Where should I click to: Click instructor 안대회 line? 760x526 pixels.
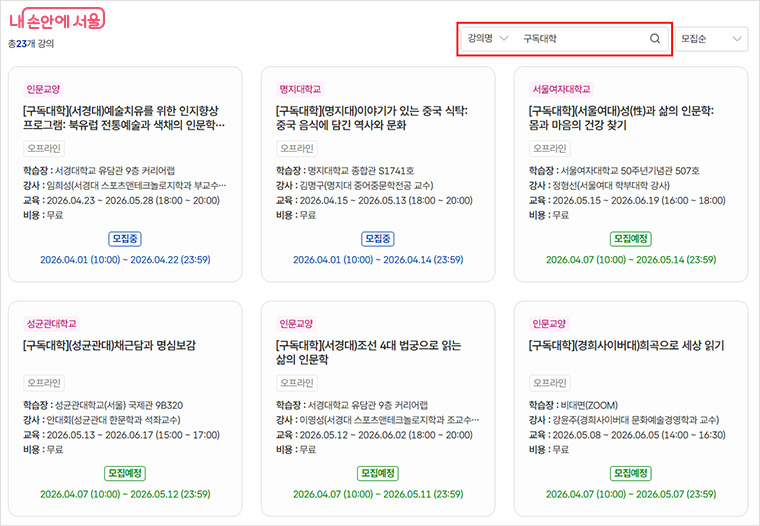pos(102,420)
